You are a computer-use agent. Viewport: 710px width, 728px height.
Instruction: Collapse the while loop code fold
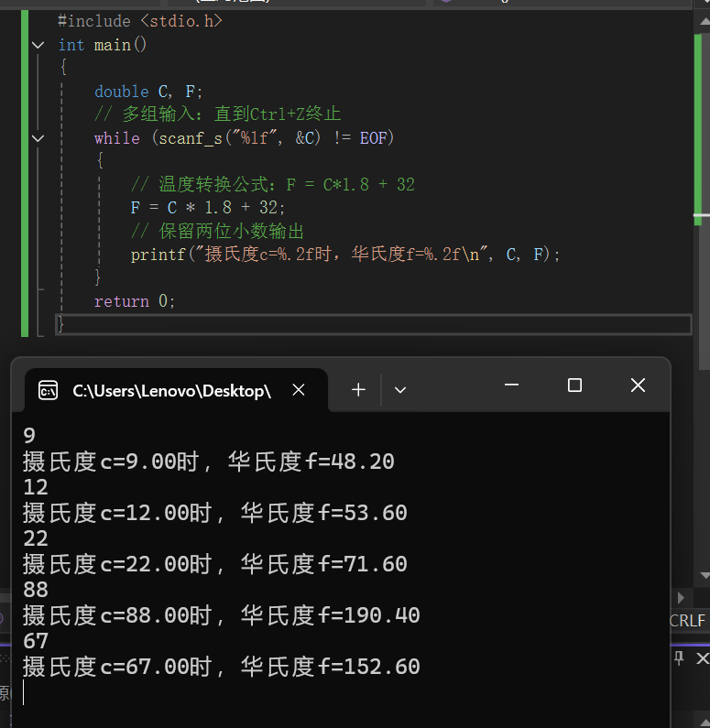[x=38, y=138]
